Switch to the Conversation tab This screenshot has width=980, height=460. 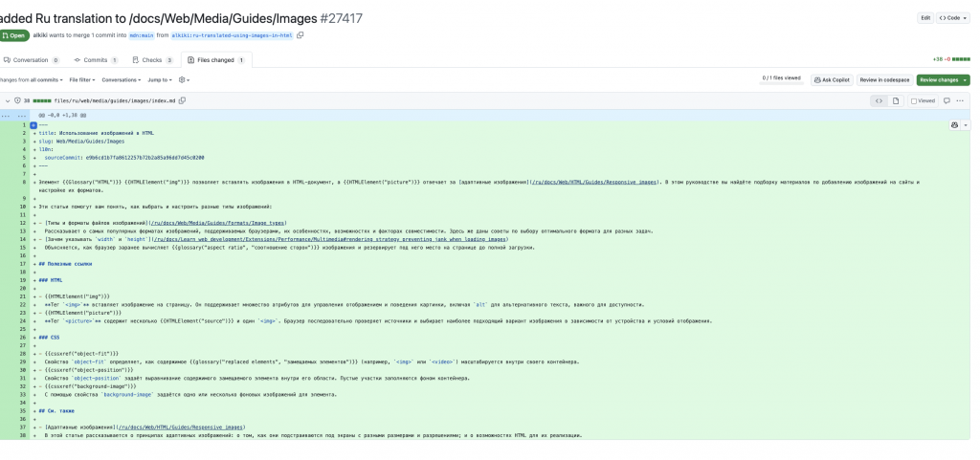pos(31,60)
